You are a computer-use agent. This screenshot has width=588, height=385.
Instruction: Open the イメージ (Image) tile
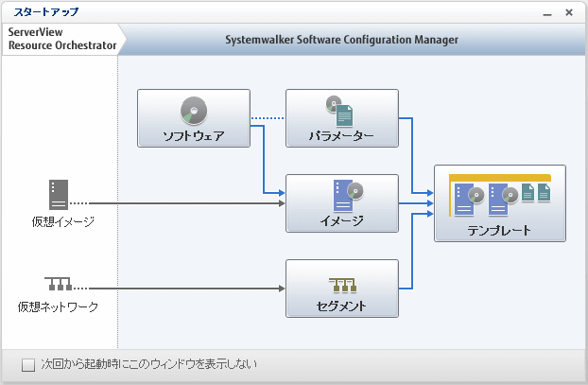coord(342,203)
